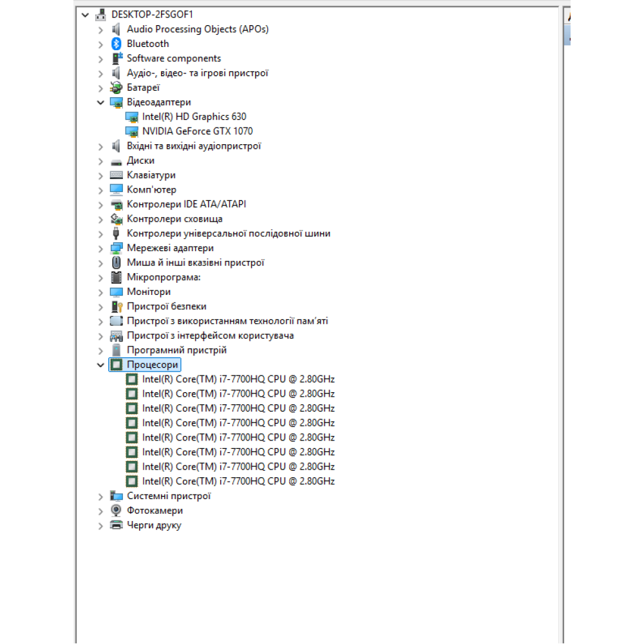Click the Черги друку printer icon
Image resolution: width=644 pixels, height=644 pixels.
pyautogui.click(x=116, y=526)
